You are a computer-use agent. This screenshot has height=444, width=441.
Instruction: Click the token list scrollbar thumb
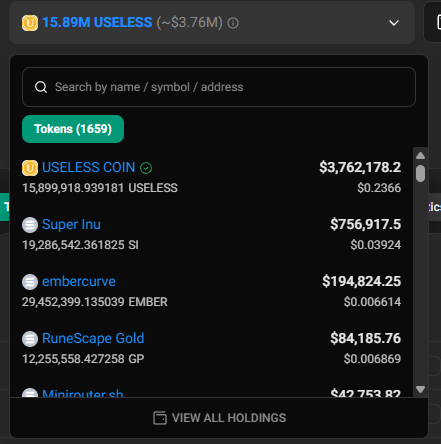(x=420, y=173)
